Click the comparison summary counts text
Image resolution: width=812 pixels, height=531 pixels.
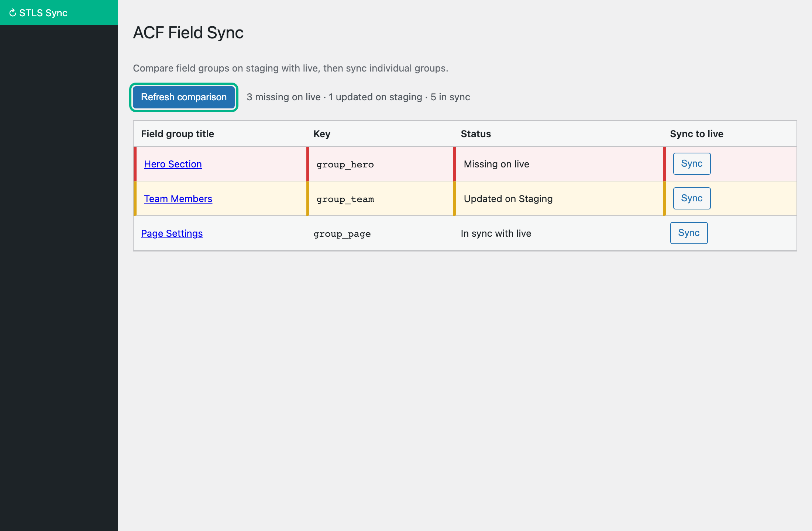[358, 97]
